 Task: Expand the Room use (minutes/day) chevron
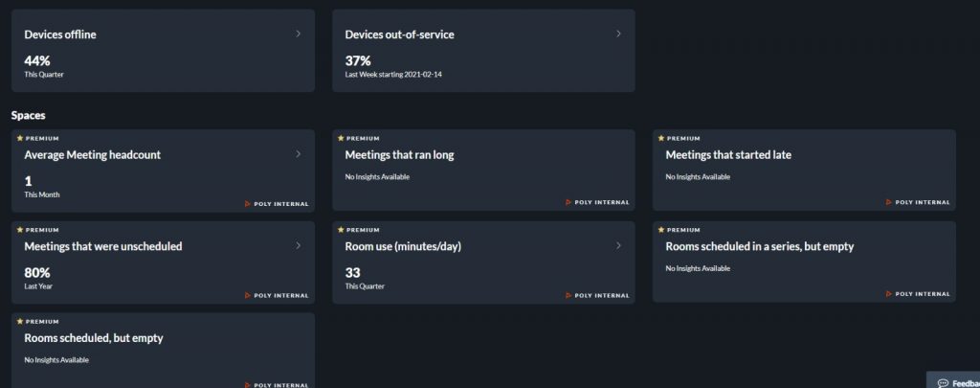click(618, 245)
